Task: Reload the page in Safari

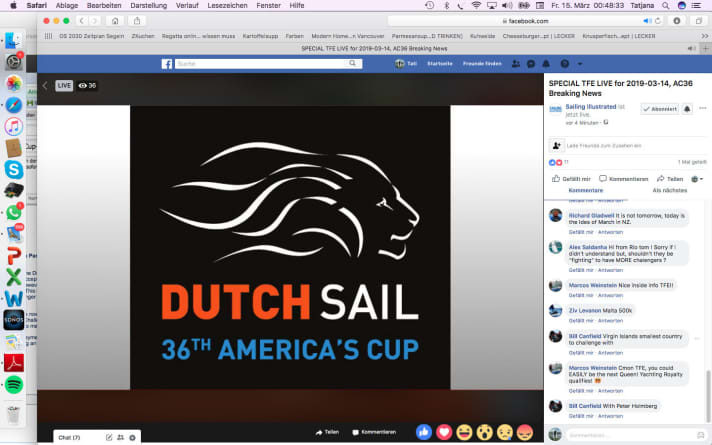Action: coord(658,21)
